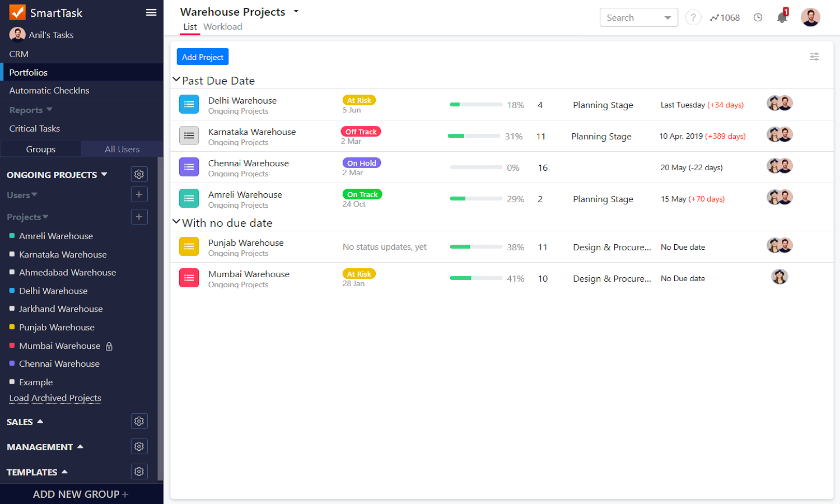This screenshot has height=504, width=840.
Task: Click the Add Project button
Action: tap(203, 57)
